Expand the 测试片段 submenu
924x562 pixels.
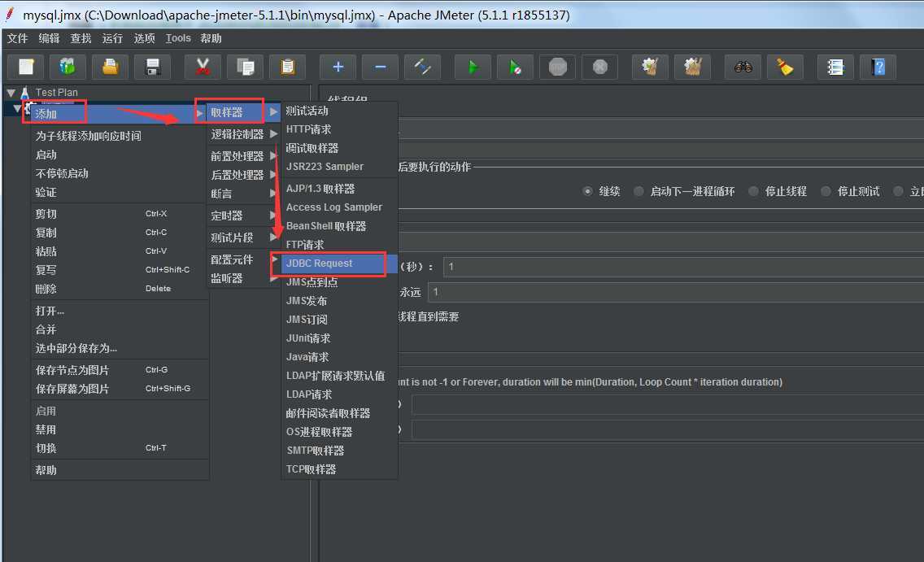pyautogui.click(x=242, y=237)
